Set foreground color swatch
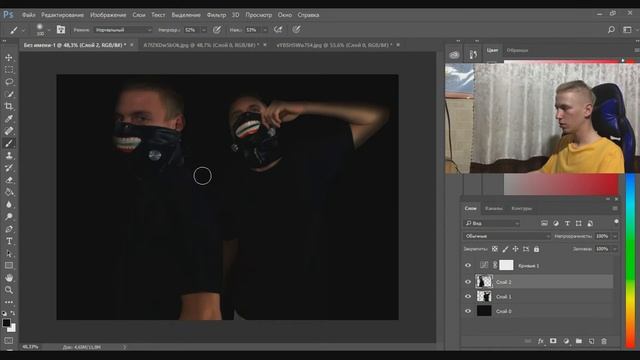The image size is (640, 360). point(6,322)
